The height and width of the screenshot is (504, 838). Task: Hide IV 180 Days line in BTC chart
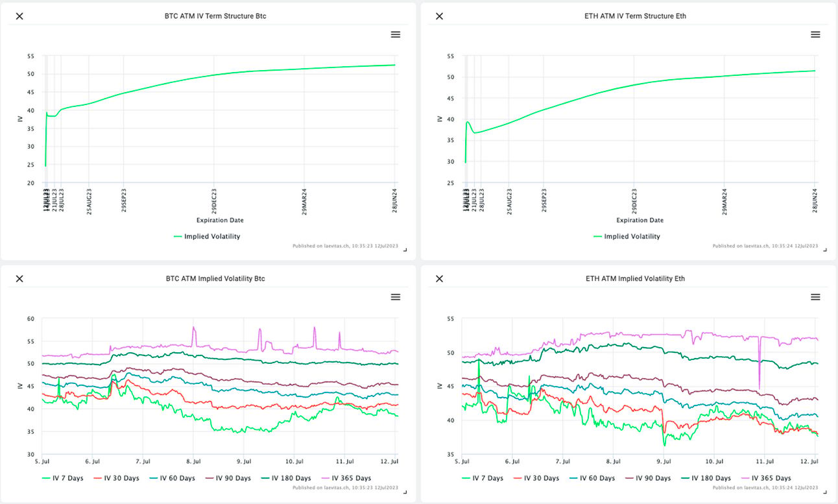click(286, 478)
